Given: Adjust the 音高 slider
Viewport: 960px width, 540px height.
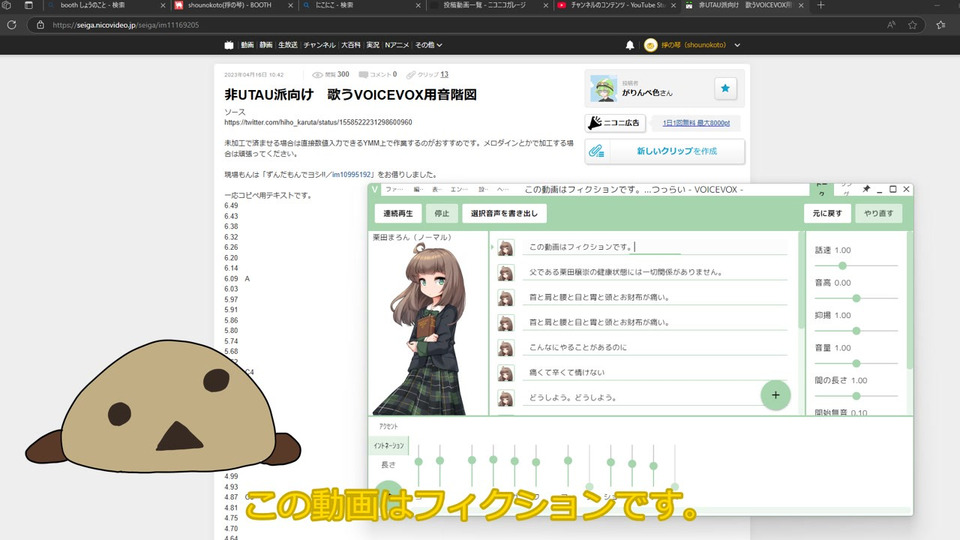Looking at the screenshot, I should pyautogui.click(x=856, y=298).
